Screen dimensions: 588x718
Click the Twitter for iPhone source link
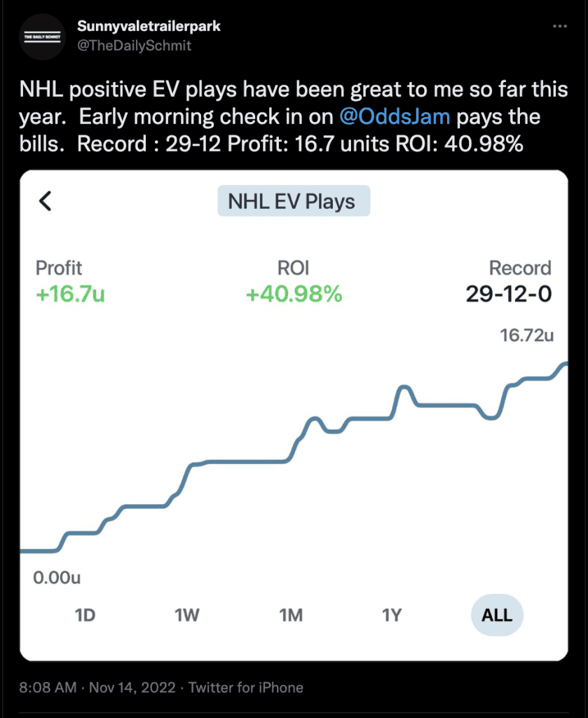246,687
